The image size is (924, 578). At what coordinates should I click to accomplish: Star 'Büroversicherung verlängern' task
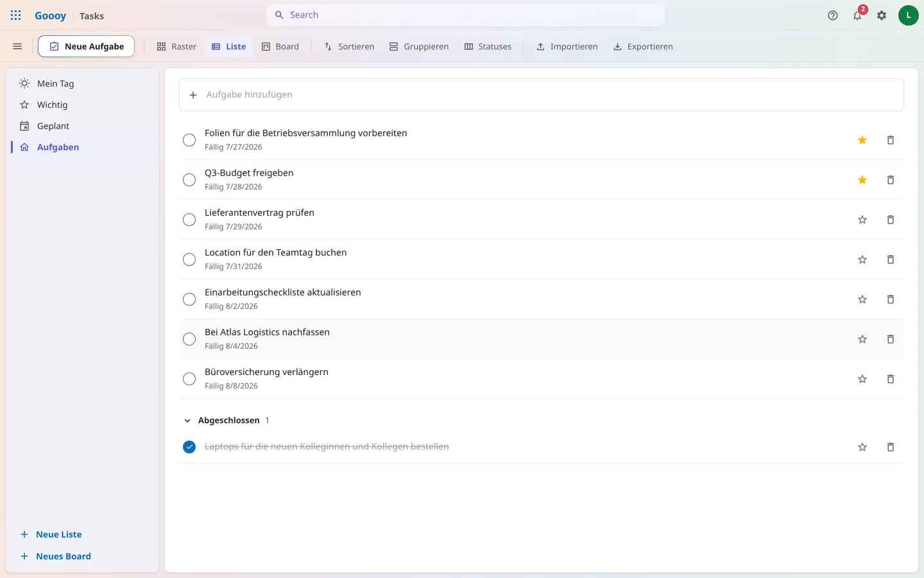point(862,379)
